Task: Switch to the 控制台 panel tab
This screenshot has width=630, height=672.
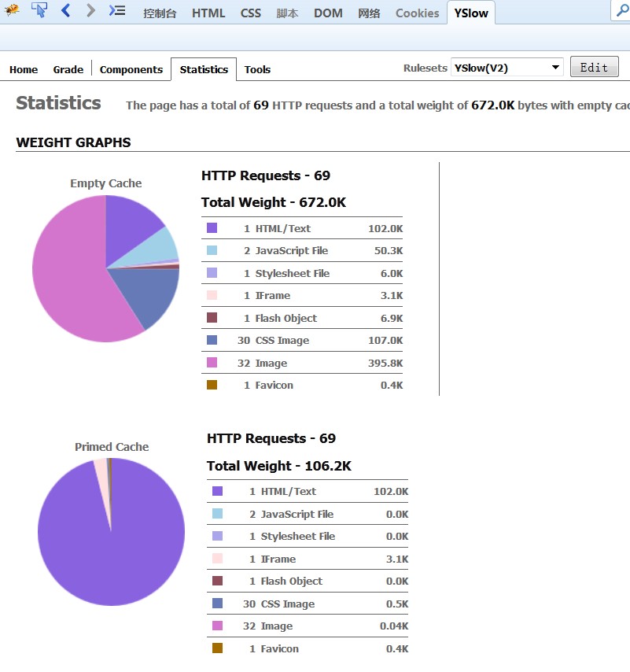Action: [160, 13]
